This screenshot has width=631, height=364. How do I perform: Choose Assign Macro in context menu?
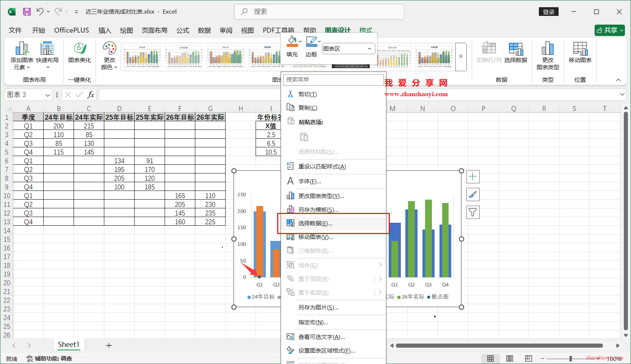pyautogui.click(x=334, y=322)
